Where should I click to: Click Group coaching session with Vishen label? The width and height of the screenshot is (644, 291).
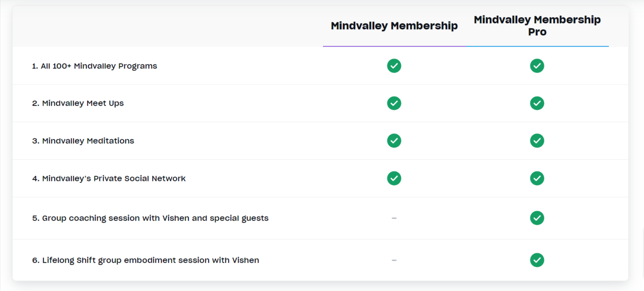150,218
